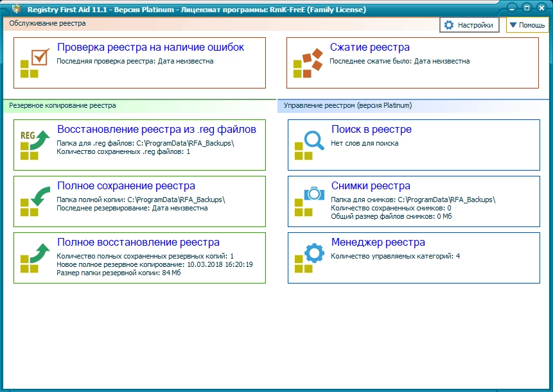The width and height of the screenshot is (553, 392).
Task: Click text Нет слов для поиска
Action: [x=365, y=143]
